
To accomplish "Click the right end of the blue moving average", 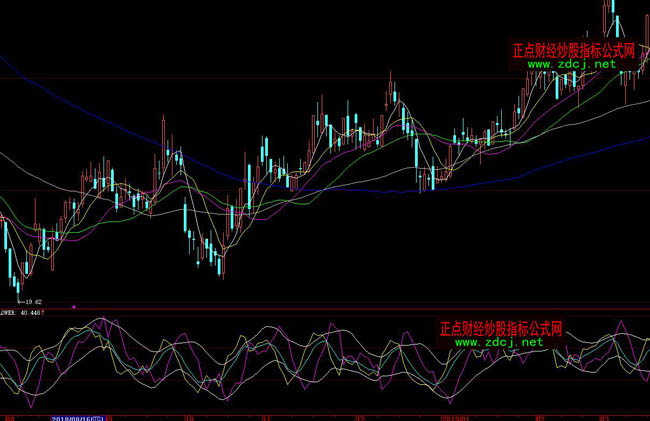I will tap(643, 140).
